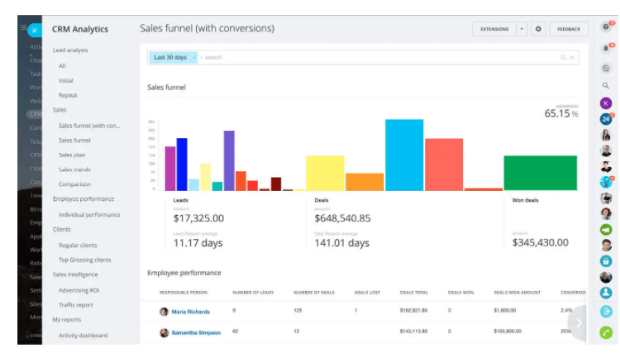620x363 pixels.
Task: Open purple K chat avatar
Action: coord(606,103)
